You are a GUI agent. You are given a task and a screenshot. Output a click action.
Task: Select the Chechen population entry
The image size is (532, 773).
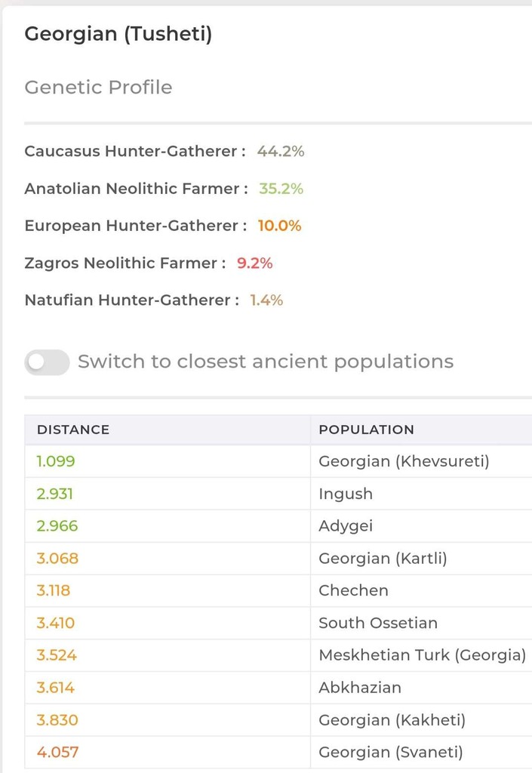point(353,591)
